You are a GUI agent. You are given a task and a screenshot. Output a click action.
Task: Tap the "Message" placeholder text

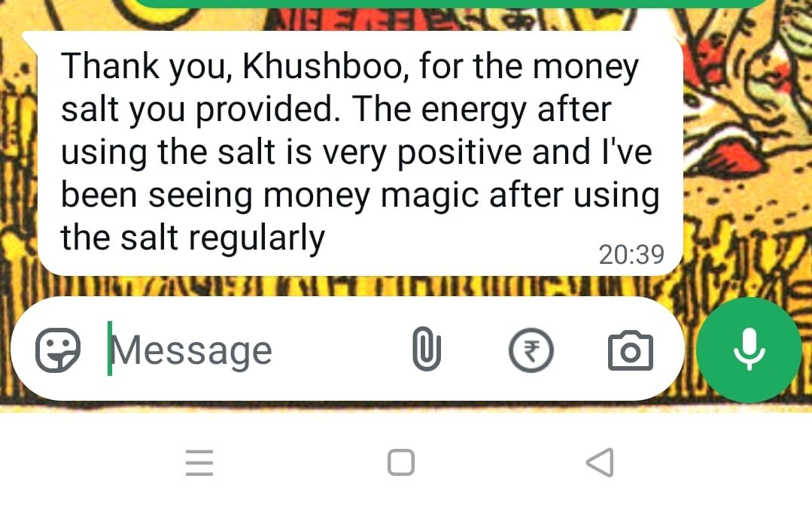coord(192,350)
